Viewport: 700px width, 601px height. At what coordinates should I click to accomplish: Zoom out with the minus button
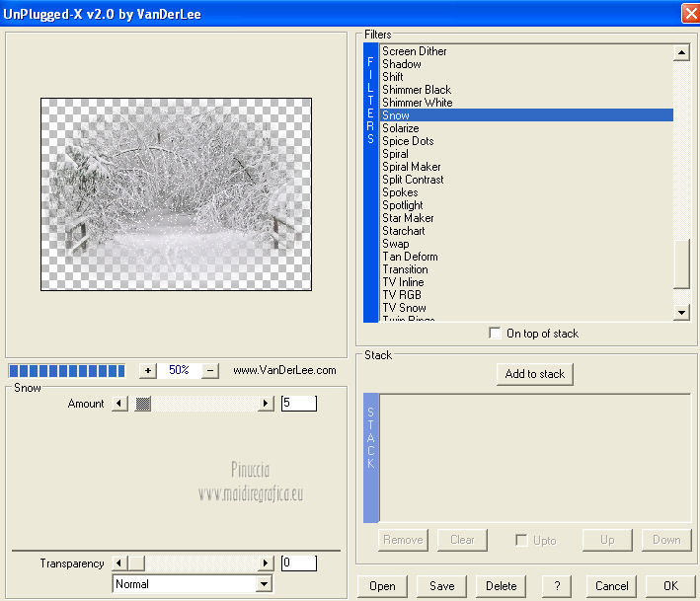[x=210, y=370]
